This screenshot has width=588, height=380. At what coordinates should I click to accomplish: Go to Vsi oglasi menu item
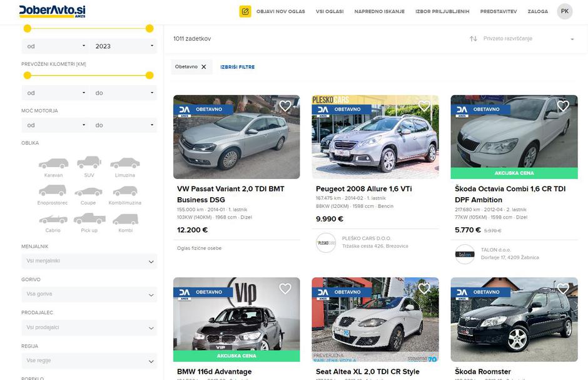coord(330,11)
